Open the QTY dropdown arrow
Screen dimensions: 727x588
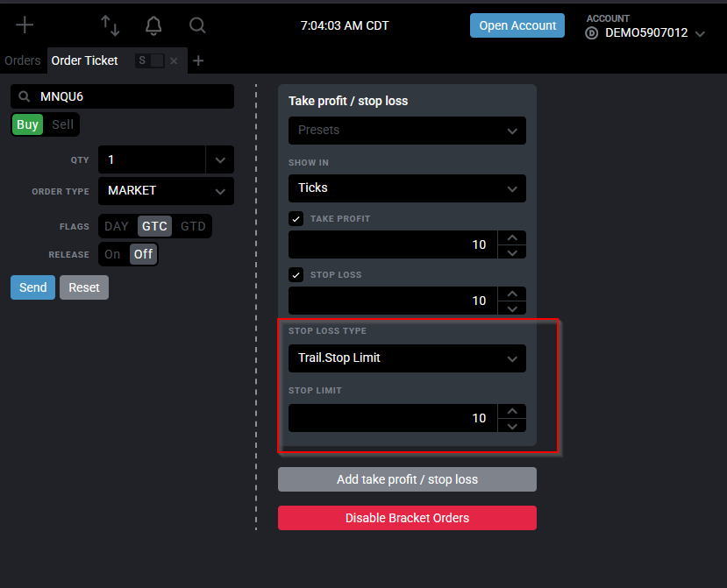220,159
